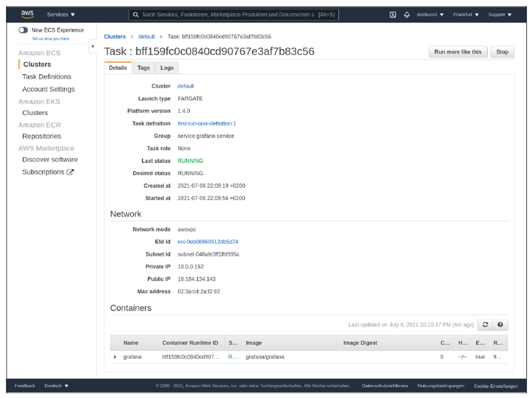Refresh the containers list
The image size is (532, 398).
[x=485, y=324]
